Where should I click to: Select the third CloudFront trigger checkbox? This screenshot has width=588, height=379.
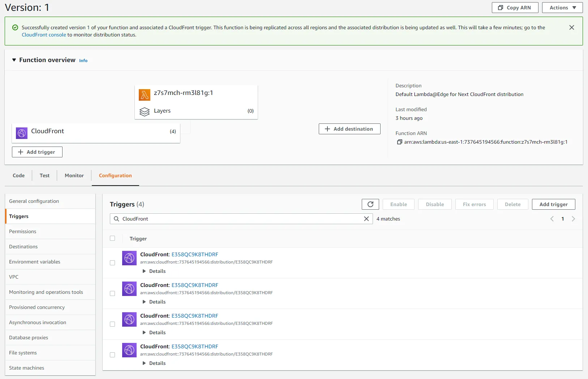point(112,324)
